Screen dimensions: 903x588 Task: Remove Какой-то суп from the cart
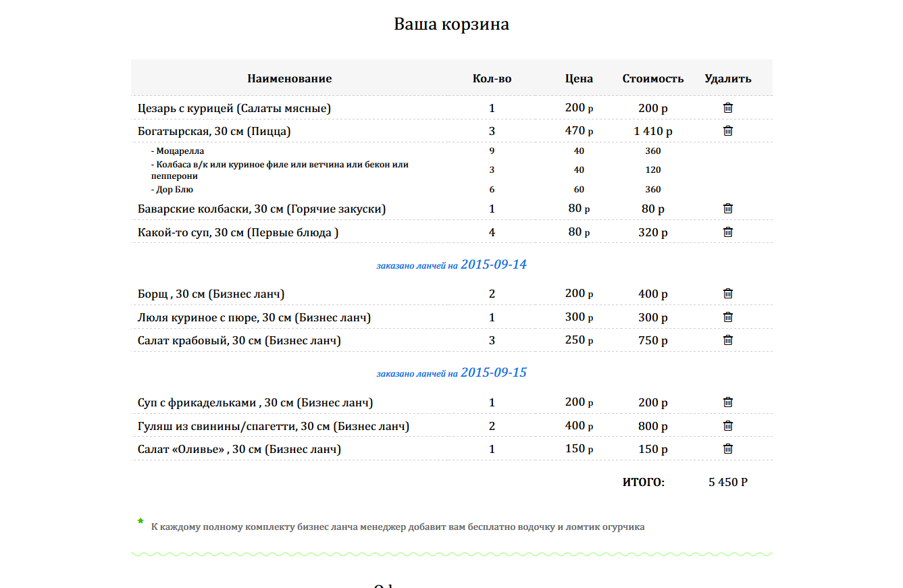[x=728, y=232]
